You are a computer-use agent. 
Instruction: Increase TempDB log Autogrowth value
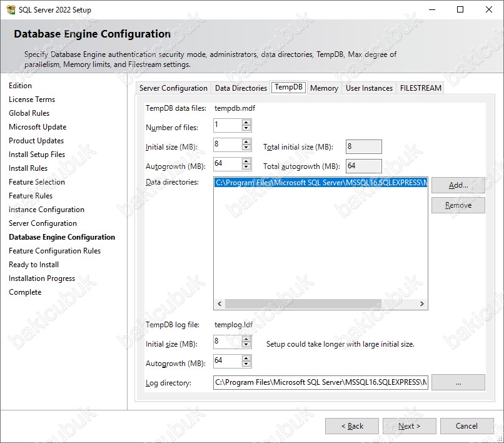(246, 359)
